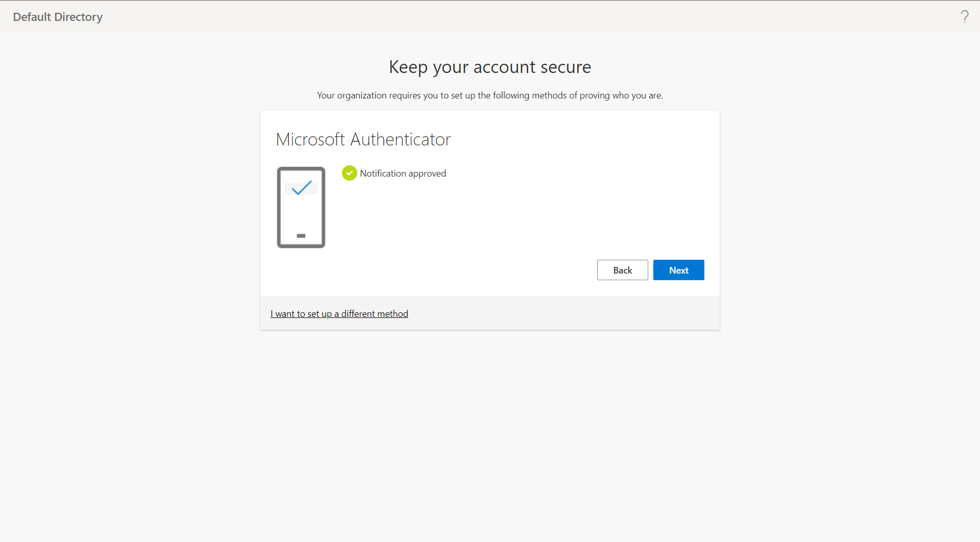Click the Next button
Screen dimensions: 980x542
[x=678, y=270]
